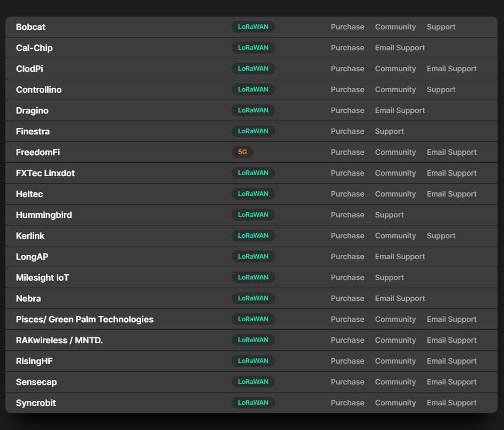Open the Purchase link for Bobcat
504x430 pixels.
[347, 27]
